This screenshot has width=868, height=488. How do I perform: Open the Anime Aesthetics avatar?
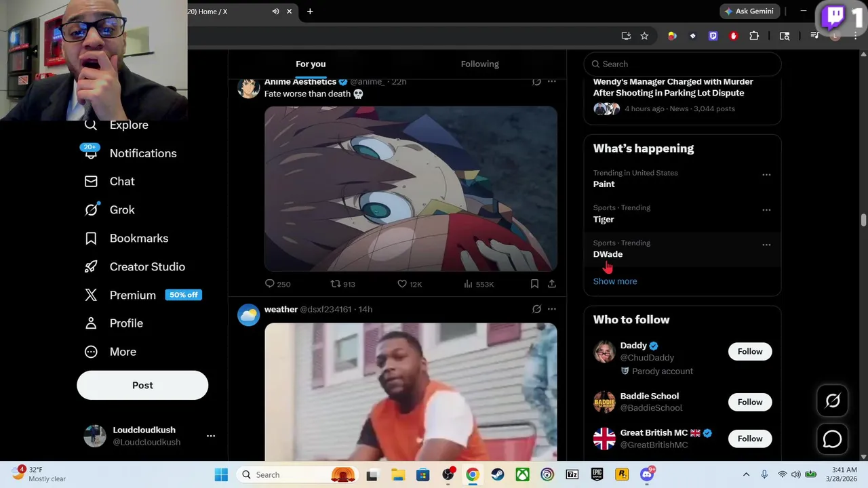(248, 87)
